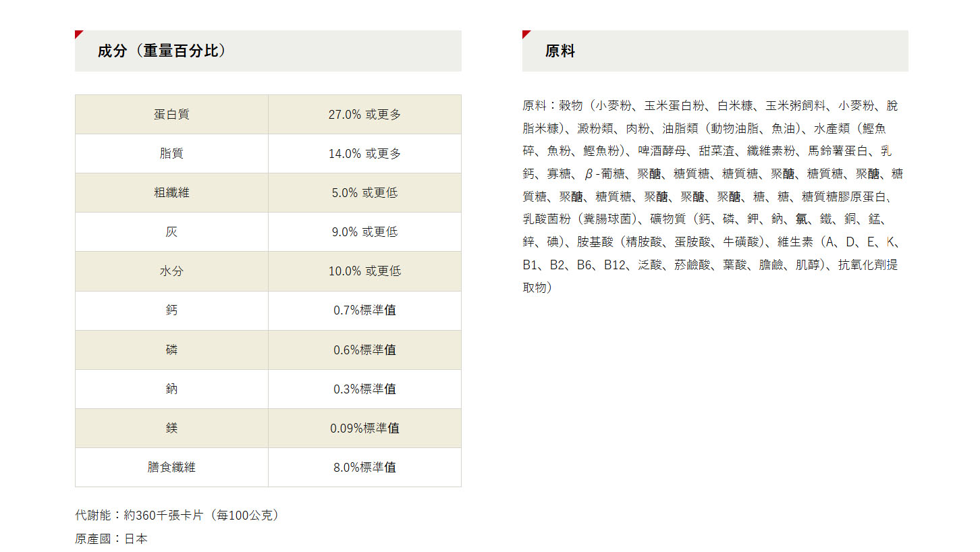This screenshot has height=552, width=980.
Task: Select the 膳食纖維 row label
Action: click(x=171, y=468)
